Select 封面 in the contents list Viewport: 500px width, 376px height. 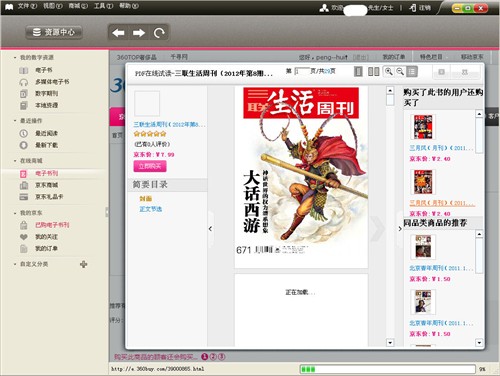coord(145,199)
